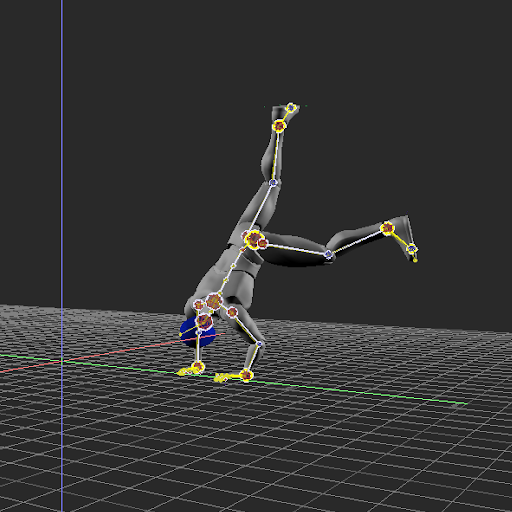
Task: Select the large chest joint handle
Action: (x=214, y=301)
